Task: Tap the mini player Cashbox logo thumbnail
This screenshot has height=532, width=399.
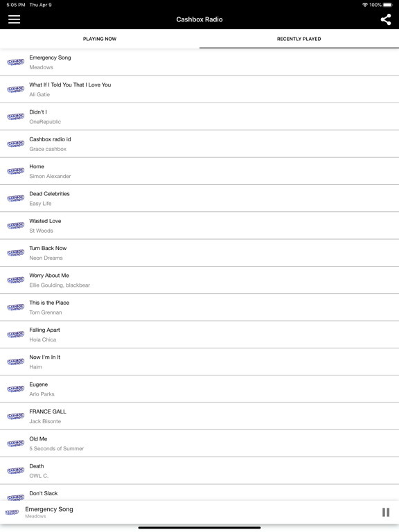Action: click(12, 512)
